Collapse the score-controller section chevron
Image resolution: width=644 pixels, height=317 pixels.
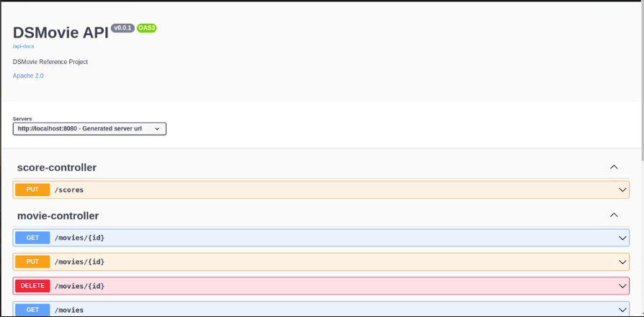coord(614,167)
